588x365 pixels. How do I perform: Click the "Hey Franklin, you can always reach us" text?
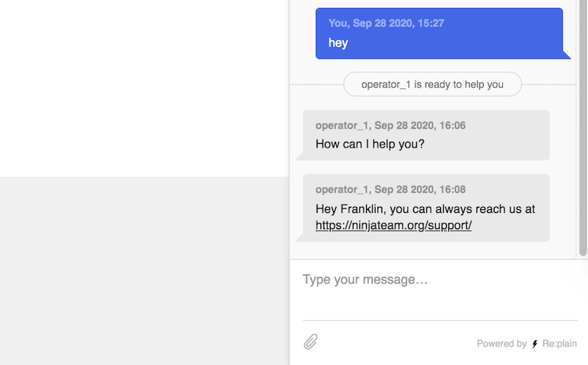tap(425, 209)
